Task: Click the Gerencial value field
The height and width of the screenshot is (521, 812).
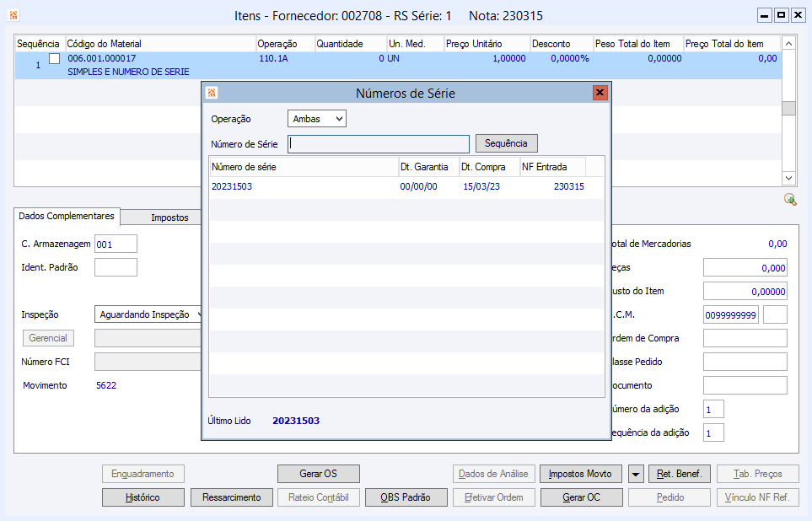Action: point(148,338)
